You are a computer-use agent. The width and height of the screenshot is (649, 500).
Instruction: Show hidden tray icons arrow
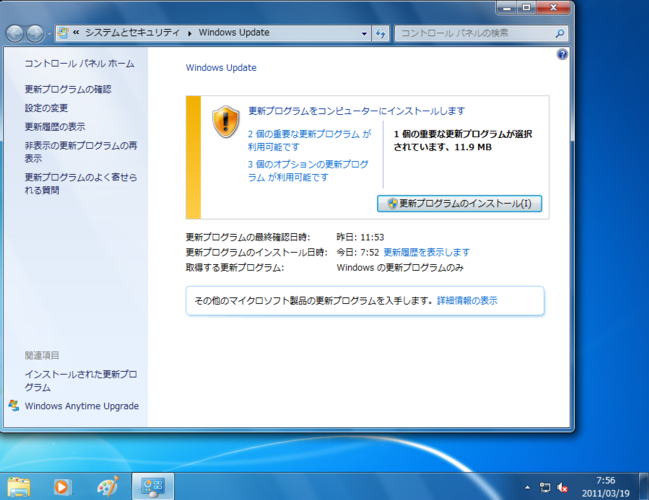pyautogui.click(x=527, y=488)
